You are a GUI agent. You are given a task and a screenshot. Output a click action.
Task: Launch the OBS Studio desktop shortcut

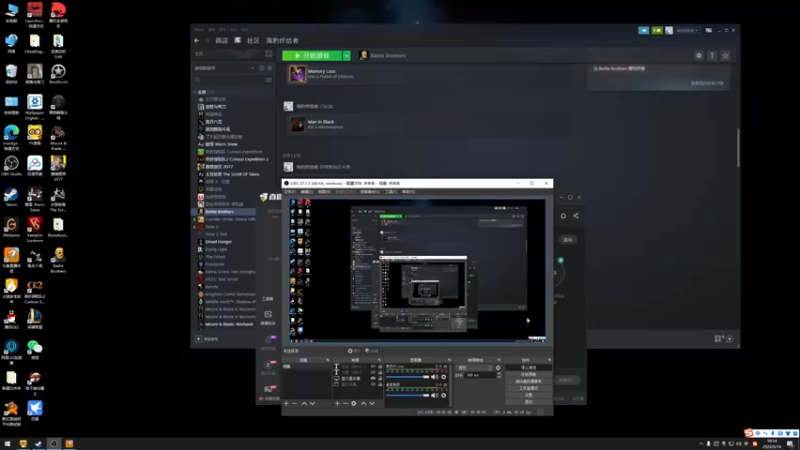point(11,166)
